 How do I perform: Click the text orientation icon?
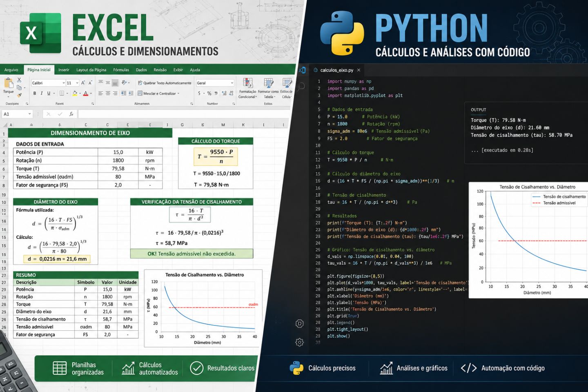[124, 82]
